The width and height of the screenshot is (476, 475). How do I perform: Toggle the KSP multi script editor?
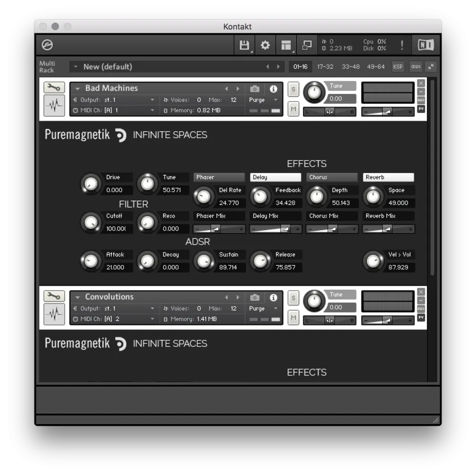(x=397, y=67)
